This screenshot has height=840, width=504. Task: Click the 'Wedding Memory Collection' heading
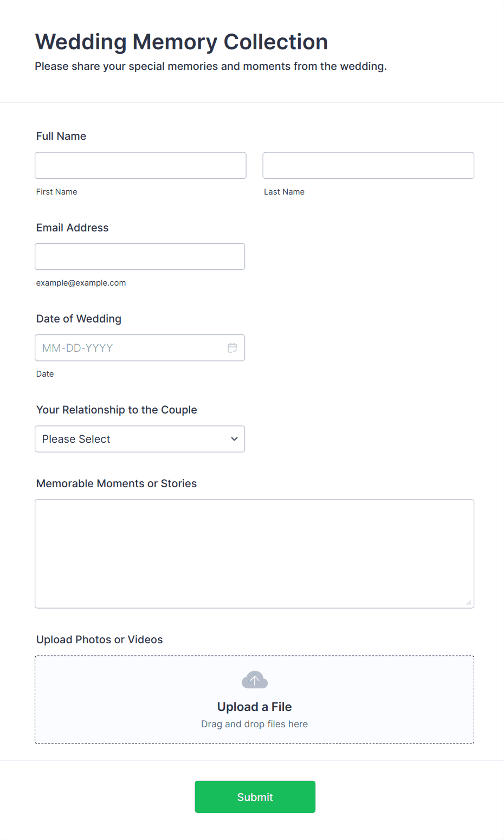[x=182, y=42]
